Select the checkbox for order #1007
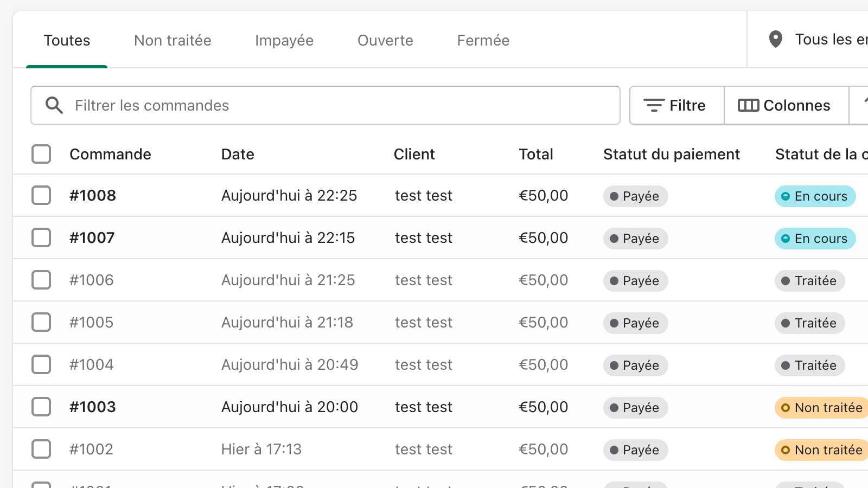 tap(41, 237)
